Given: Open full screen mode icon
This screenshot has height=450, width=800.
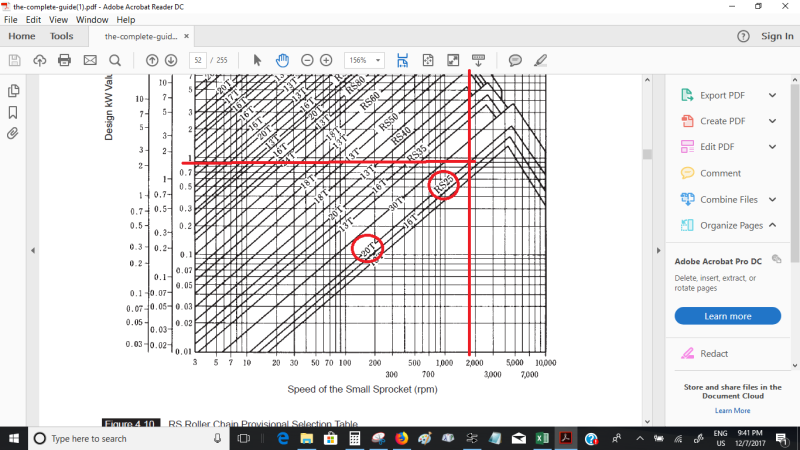Looking at the screenshot, I should tap(453, 60).
